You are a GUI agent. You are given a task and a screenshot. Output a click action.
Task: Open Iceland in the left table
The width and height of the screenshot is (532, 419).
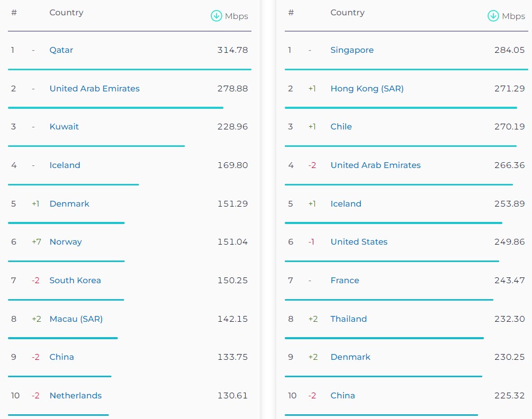(x=65, y=165)
